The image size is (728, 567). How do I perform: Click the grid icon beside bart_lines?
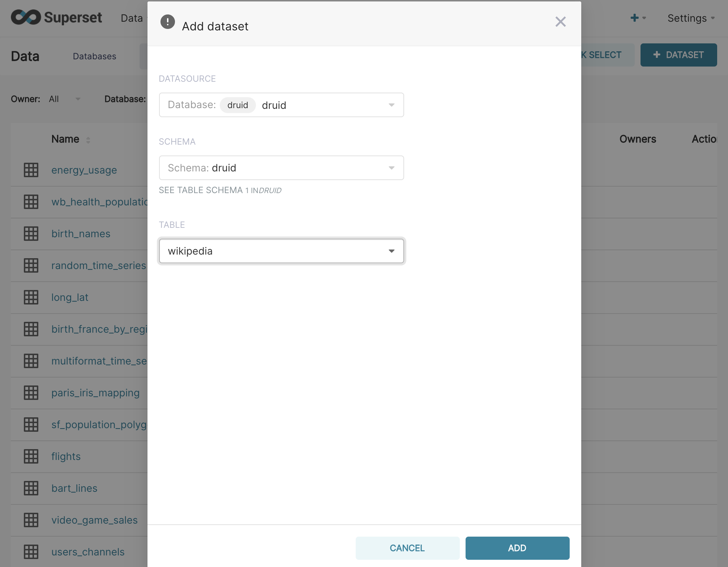coord(31,488)
